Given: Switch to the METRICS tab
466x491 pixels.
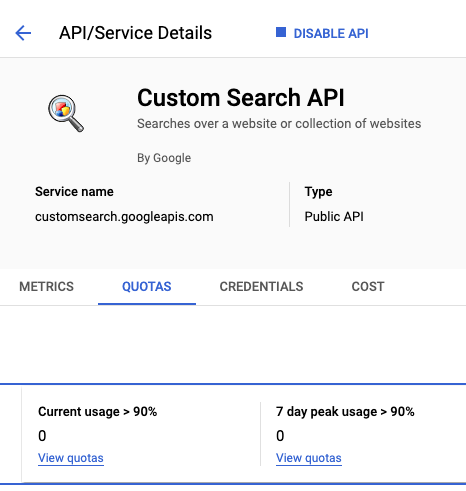Looking at the screenshot, I should (x=46, y=287).
